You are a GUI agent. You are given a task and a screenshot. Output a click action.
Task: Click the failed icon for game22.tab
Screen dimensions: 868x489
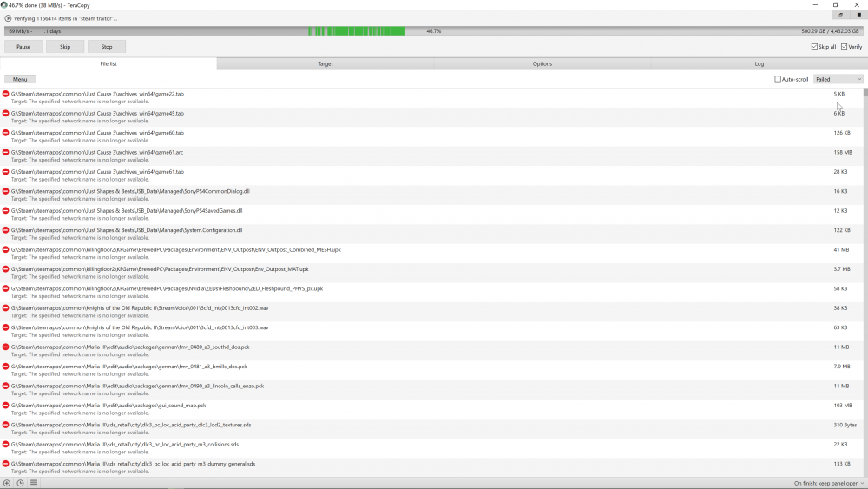click(5, 94)
